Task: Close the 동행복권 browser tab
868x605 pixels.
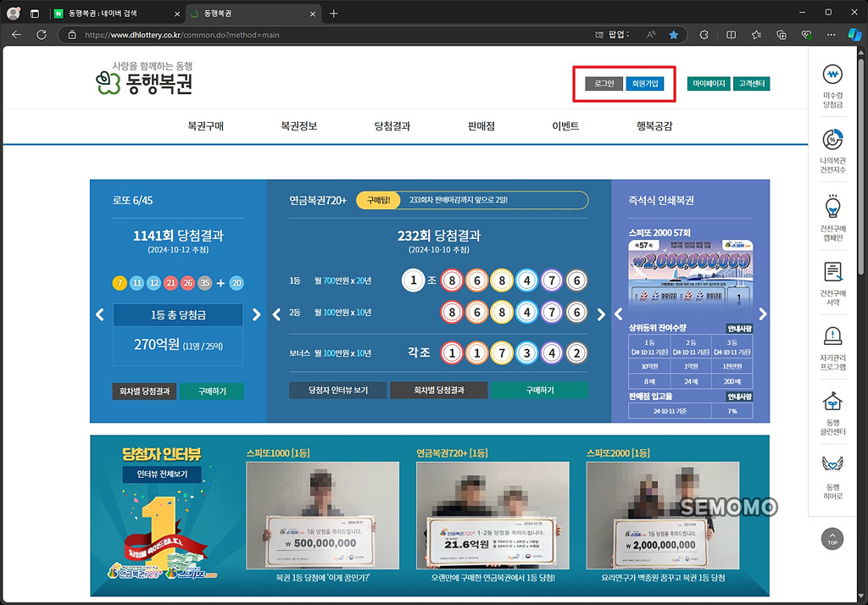Action: (312, 14)
